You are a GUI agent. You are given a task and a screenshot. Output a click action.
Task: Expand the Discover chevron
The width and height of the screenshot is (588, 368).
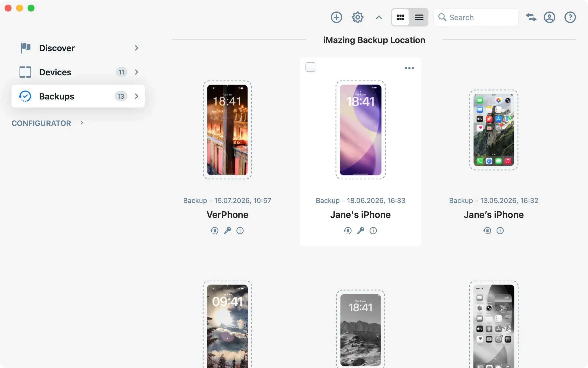click(137, 48)
